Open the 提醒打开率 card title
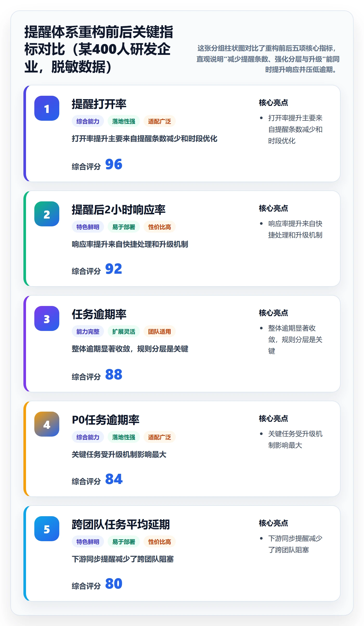The width and height of the screenshot is (364, 626). click(99, 104)
